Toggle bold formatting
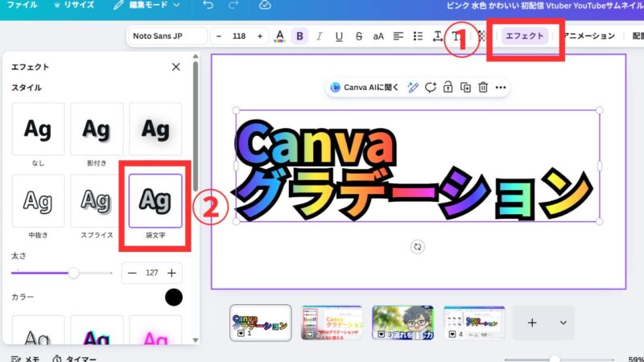The image size is (644, 362). 299,36
